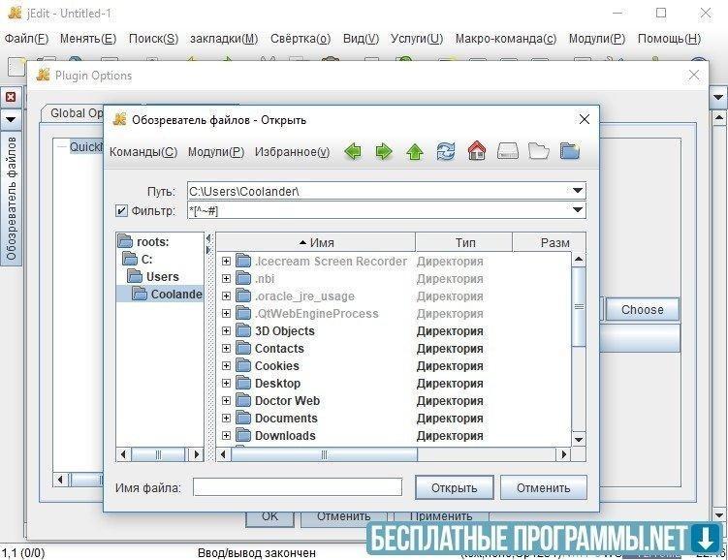Reload the directory with refresh icon
728x560 pixels.
[446, 151]
